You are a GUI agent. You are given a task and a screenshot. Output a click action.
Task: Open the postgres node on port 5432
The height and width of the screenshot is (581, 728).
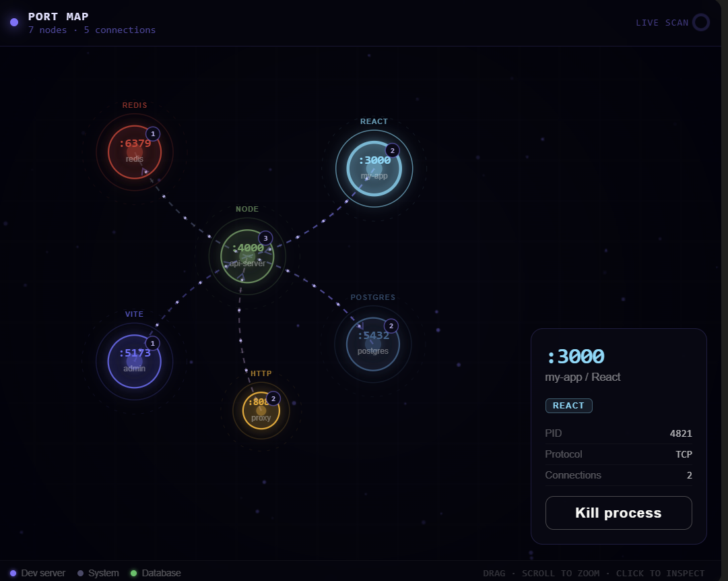click(x=372, y=344)
